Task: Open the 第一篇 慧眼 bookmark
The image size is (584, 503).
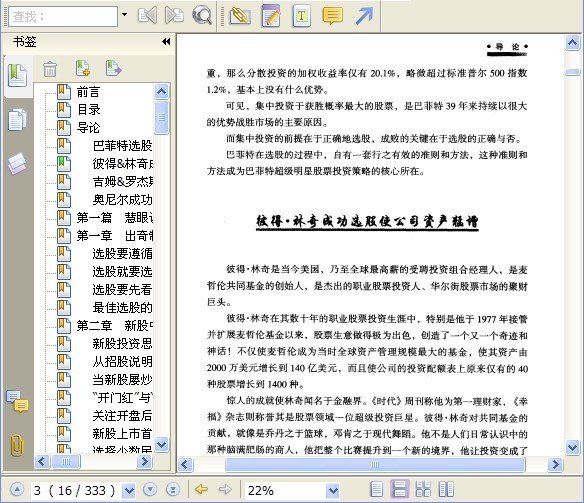Action: pyautogui.click(x=114, y=217)
